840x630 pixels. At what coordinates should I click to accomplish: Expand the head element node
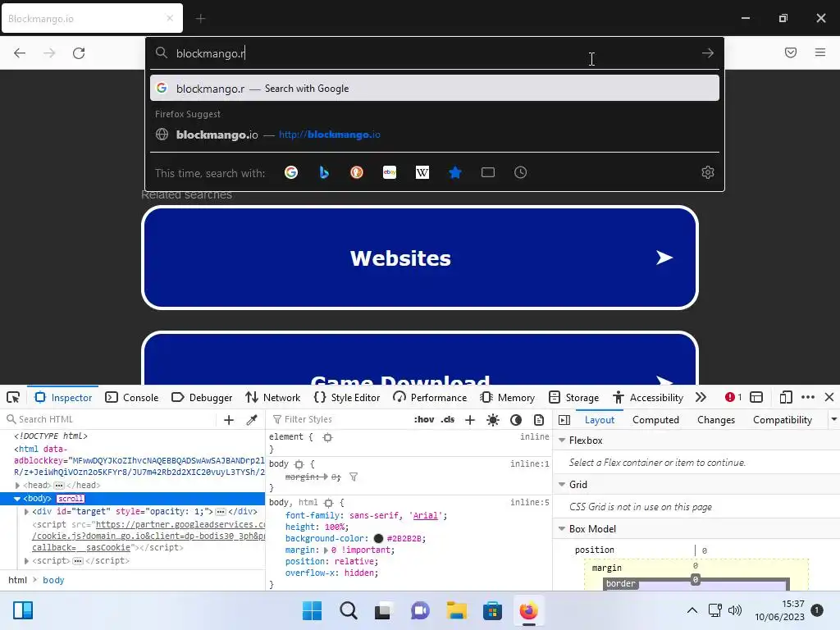click(18, 486)
